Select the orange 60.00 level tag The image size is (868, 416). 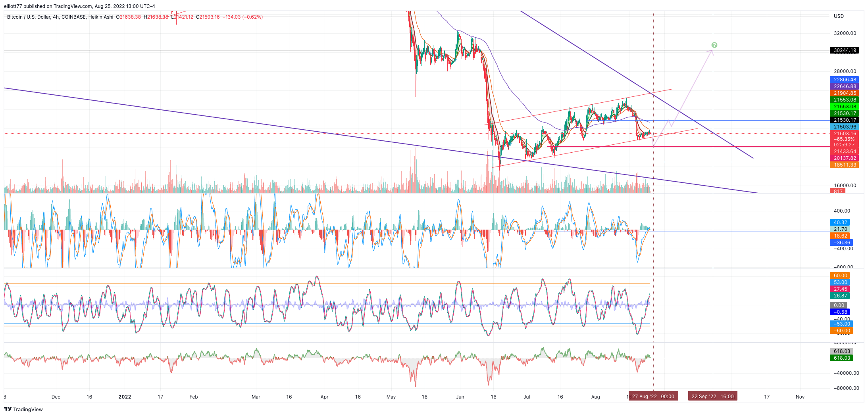840,276
